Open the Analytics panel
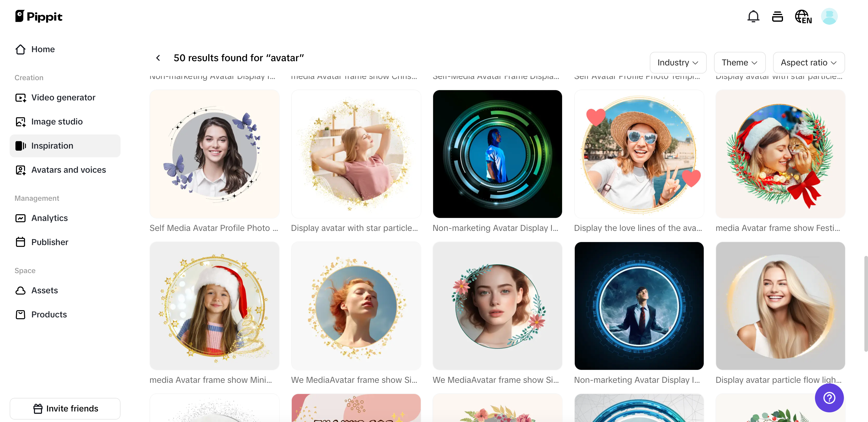Viewport: 868px width, 422px height. click(49, 218)
